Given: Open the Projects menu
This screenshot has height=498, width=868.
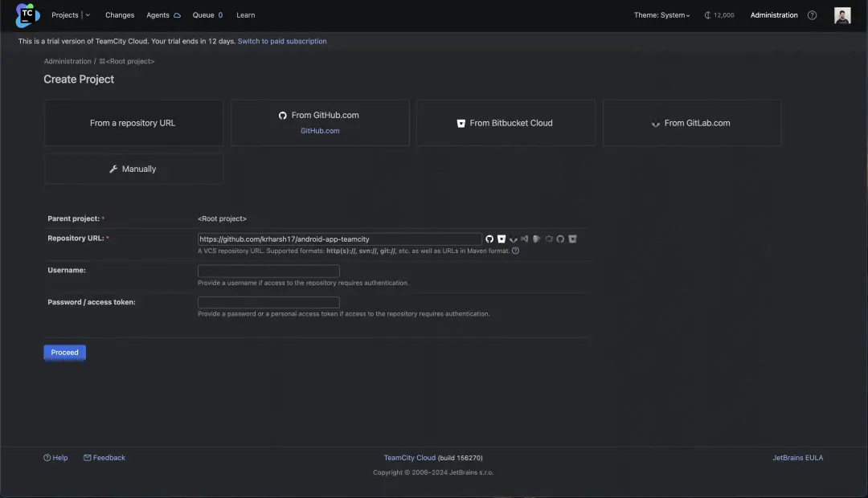Looking at the screenshot, I should pos(65,15).
